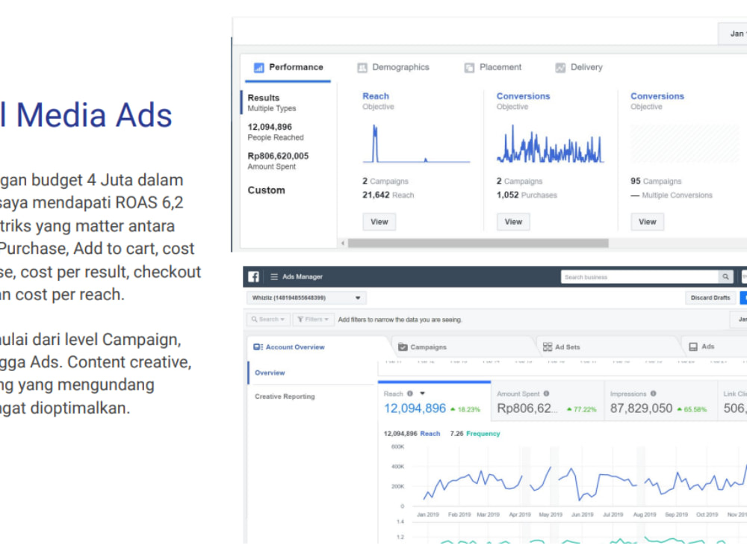747x560 pixels.
Task: Switch to the Account Overview tab
Action: click(317, 347)
